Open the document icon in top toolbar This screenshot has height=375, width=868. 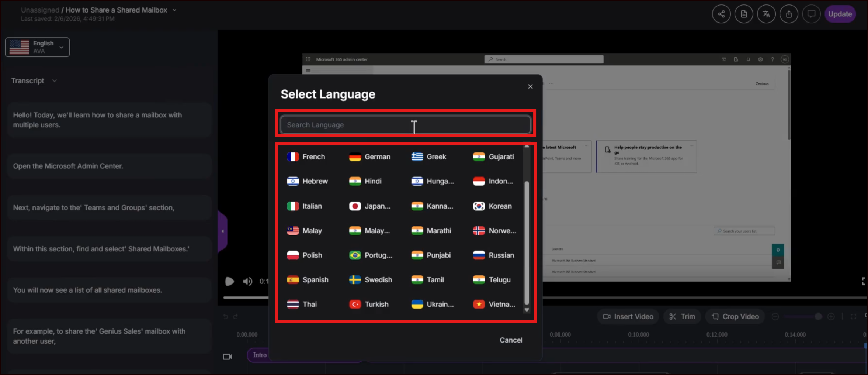click(744, 14)
